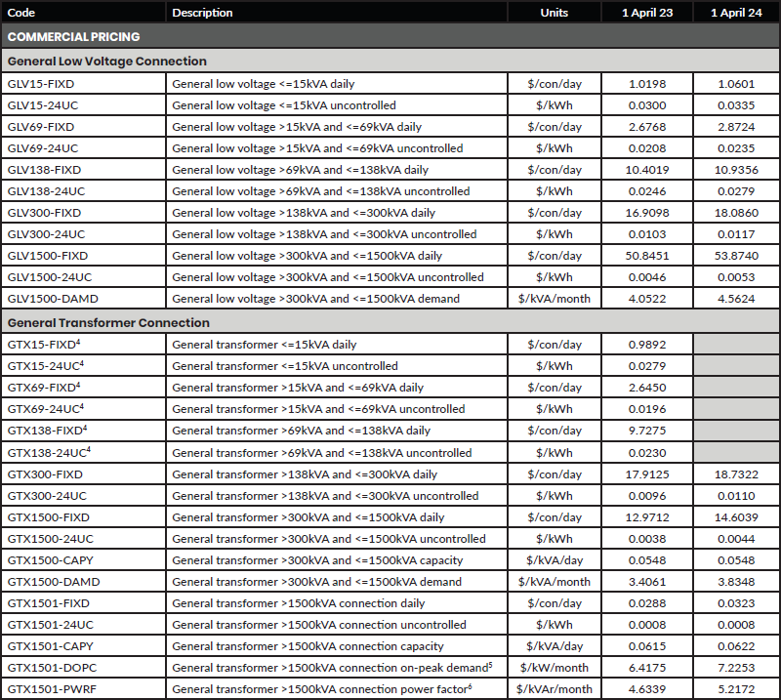The width and height of the screenshot is (781, 700).
Task: Click code GTX15-24UC
Action: point(45,366)
